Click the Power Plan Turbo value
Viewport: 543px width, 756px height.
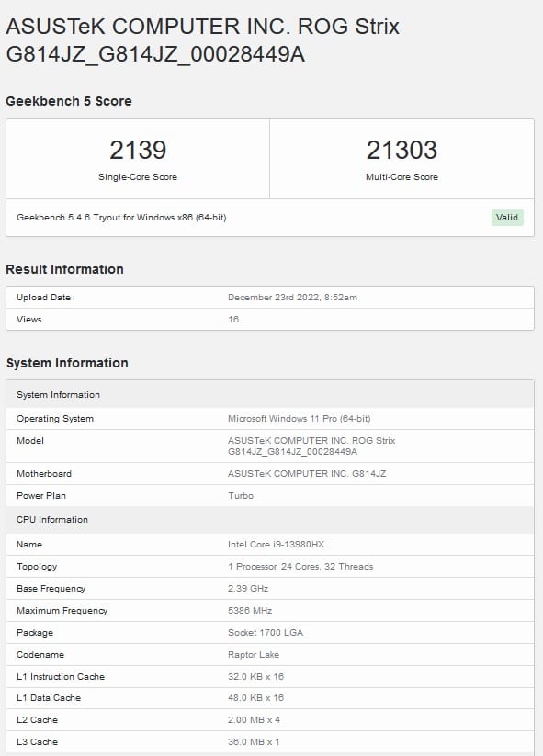pyautogui.click(x=241, y=496)
